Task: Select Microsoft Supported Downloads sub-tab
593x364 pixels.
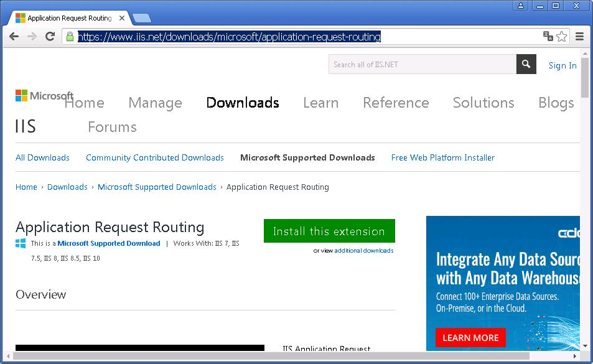Action: tap(307, 157)
